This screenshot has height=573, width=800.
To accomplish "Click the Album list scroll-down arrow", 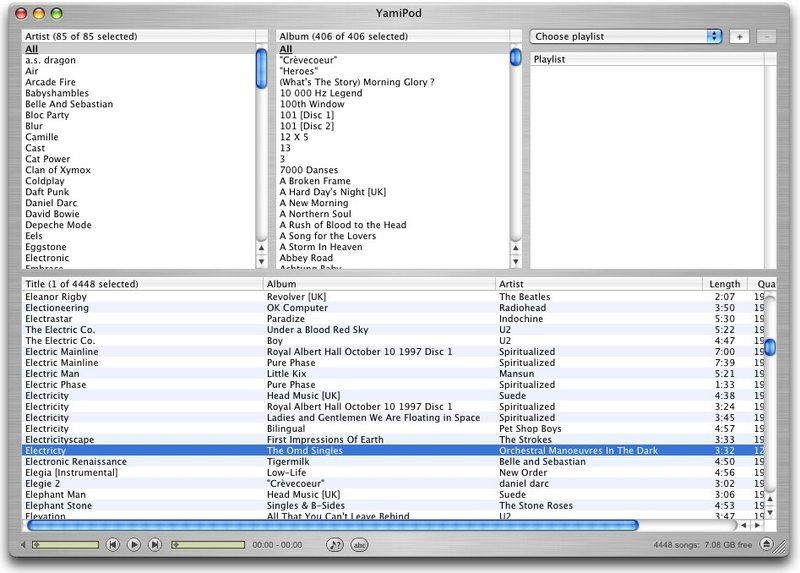I will pyautogui.click(x=516, y=261).
